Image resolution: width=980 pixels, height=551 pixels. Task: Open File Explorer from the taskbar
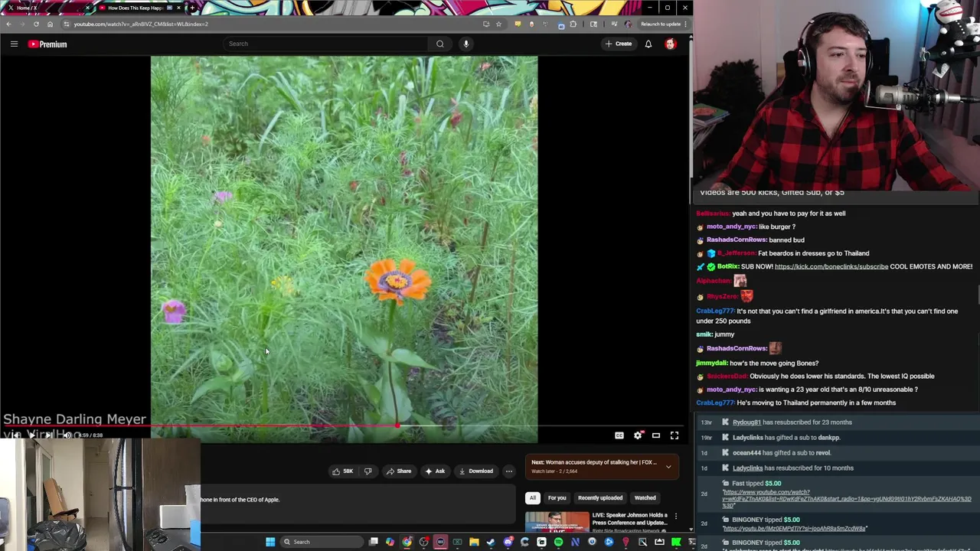coord(474,542)
